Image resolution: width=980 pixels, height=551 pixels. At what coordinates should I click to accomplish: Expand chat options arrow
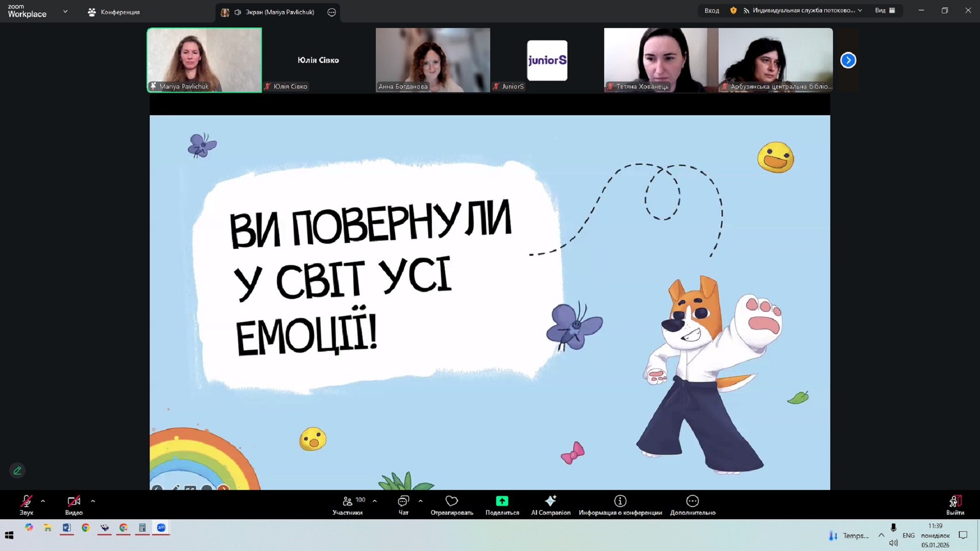(421, 501)
